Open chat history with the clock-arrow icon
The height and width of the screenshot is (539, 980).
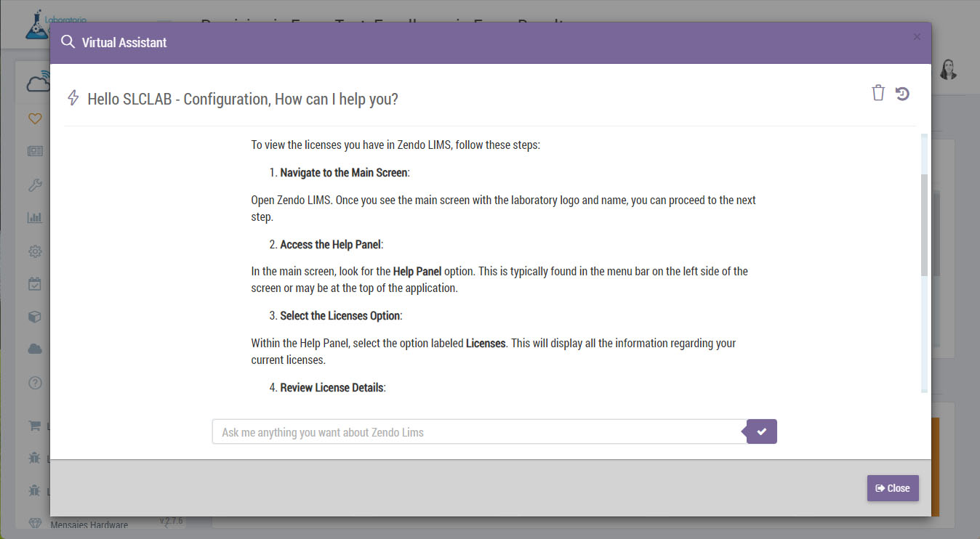[902, 93]
